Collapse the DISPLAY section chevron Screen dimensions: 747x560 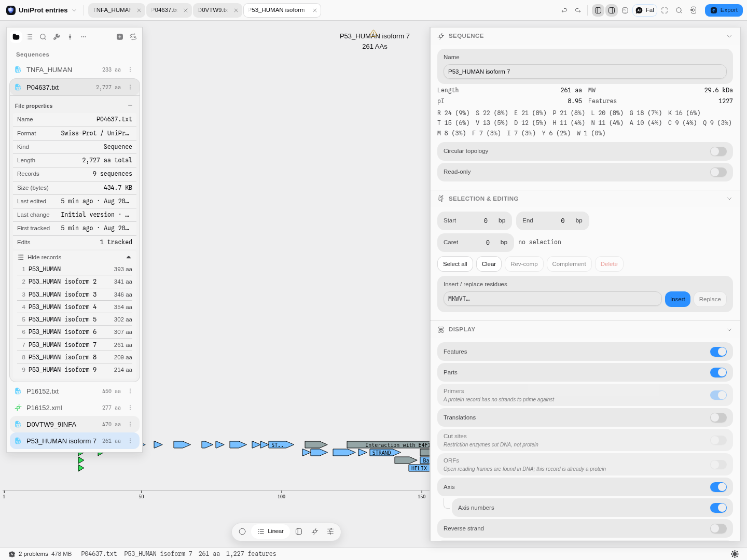click(729, 330)
